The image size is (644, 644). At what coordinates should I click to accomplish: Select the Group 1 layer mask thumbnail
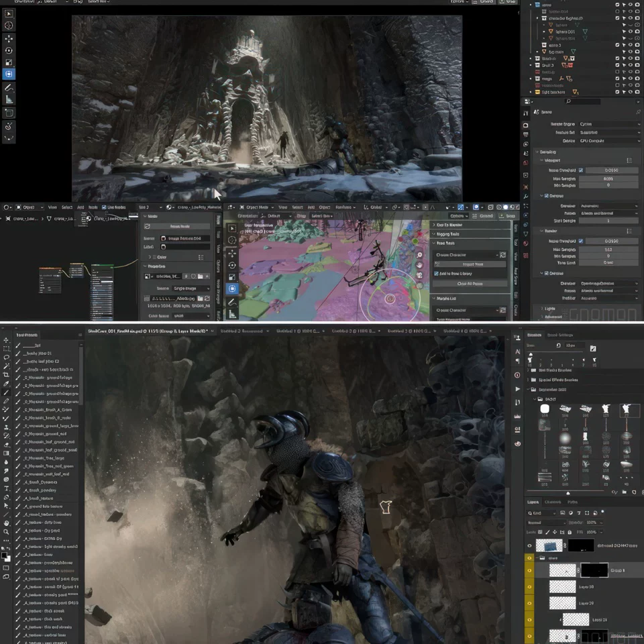pyautogui.click(x=594, y=570)
